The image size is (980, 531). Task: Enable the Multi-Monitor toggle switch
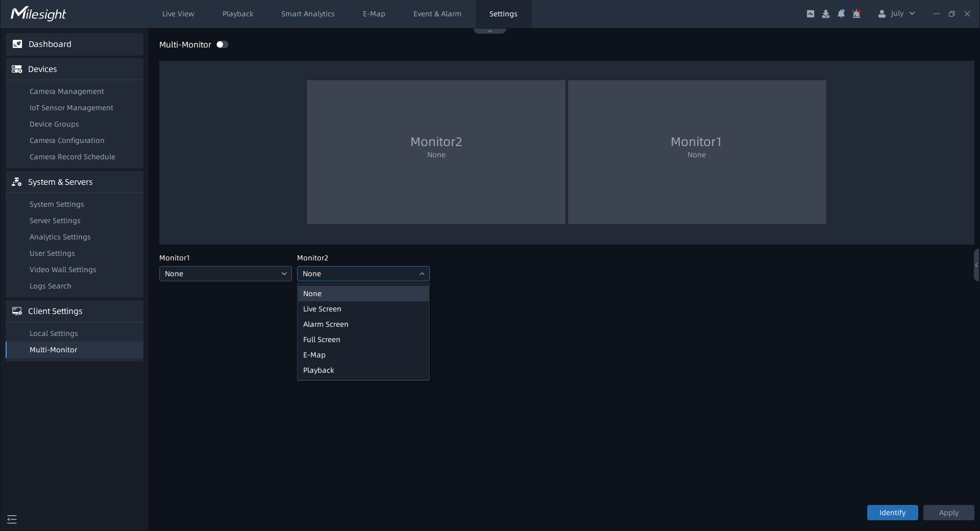coord(222,44)
